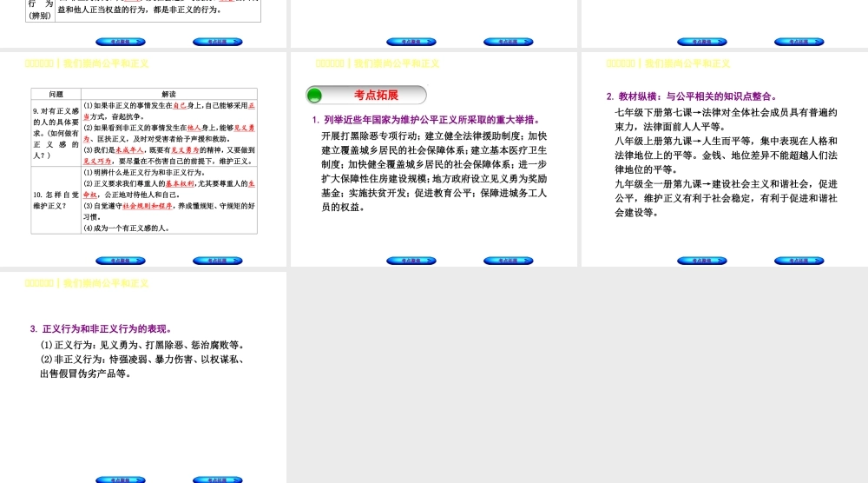Click heading '1. 列举近些年国家为维护公平正义所采取的重大举措'
868x483 pixels.
[426, 120]
